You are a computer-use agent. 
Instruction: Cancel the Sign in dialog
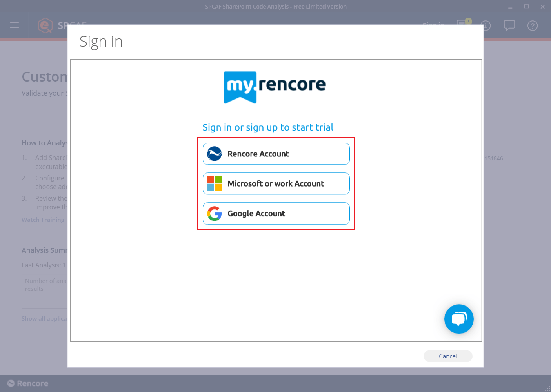click(448, 356)
